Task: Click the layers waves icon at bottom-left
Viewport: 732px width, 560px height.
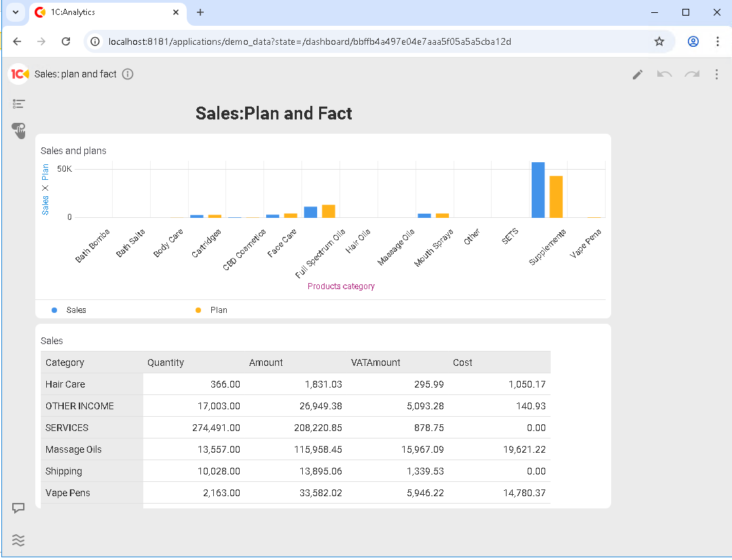Action: tap(18, 540)
